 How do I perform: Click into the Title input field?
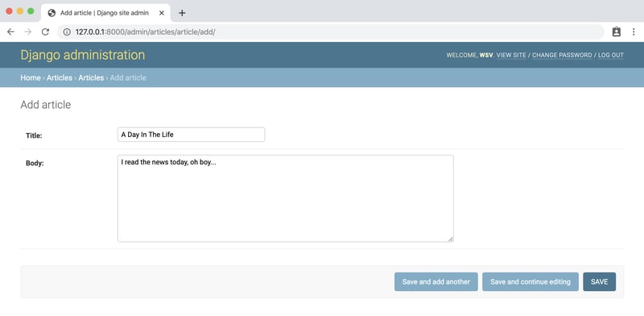(x=191, y=135)
